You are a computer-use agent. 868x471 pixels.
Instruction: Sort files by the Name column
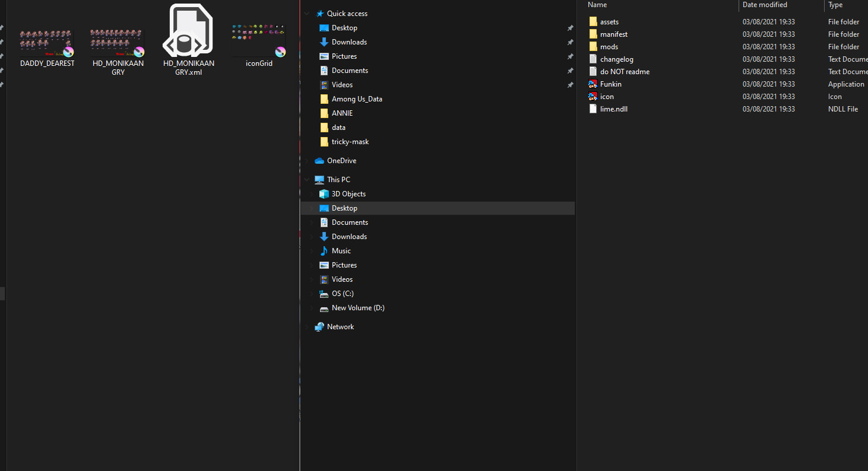coord(597,5)
